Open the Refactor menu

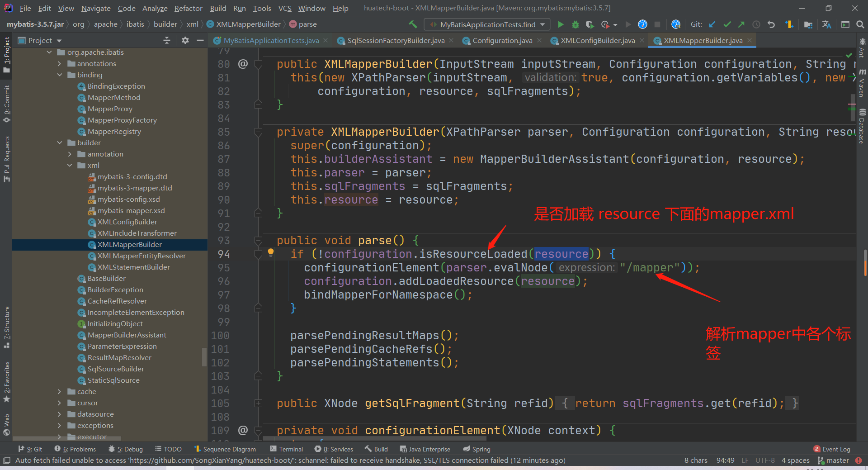pos(189,8)
